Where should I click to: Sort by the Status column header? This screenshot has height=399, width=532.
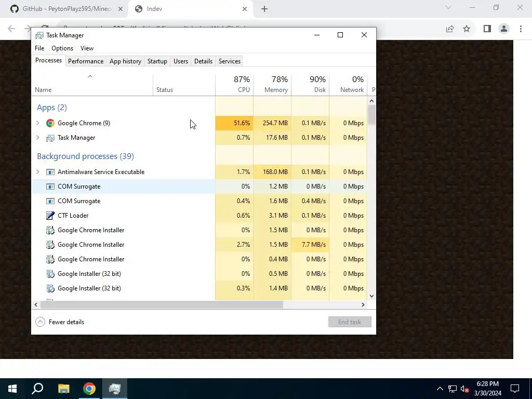[x=184, y=85]
